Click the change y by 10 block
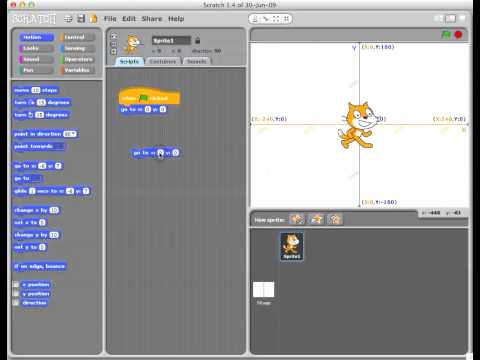The image size is (480, 360). [36, 235]
